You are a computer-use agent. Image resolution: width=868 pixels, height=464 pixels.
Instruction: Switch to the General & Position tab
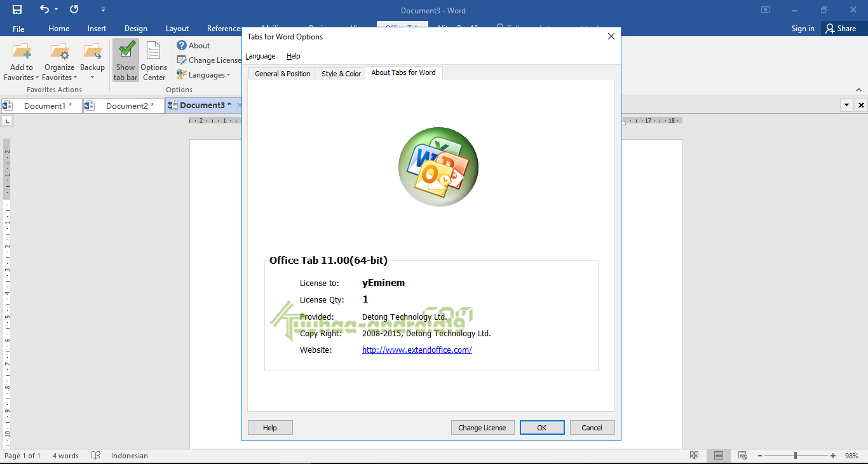(282, 74)
